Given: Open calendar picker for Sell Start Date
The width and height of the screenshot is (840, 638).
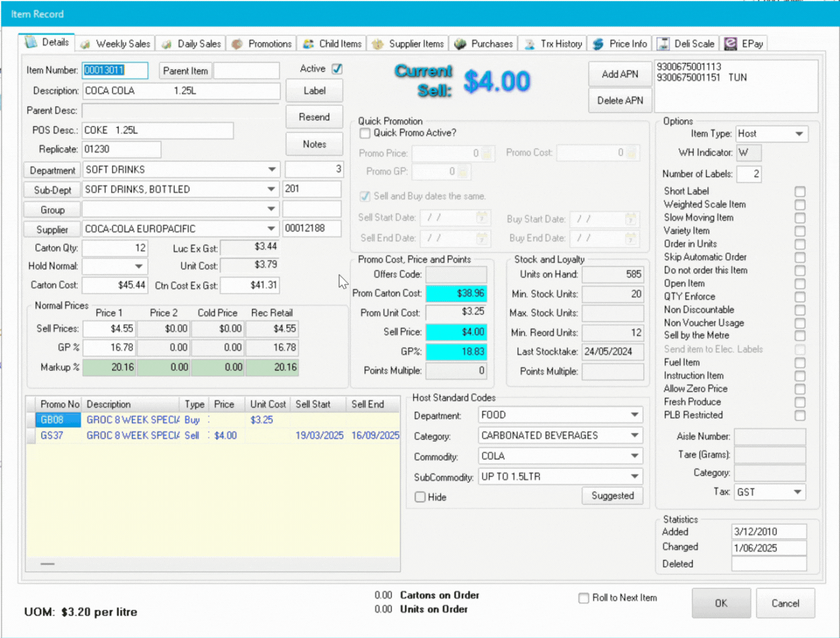Looking at the screenshot, I should [x=482, y=218].
